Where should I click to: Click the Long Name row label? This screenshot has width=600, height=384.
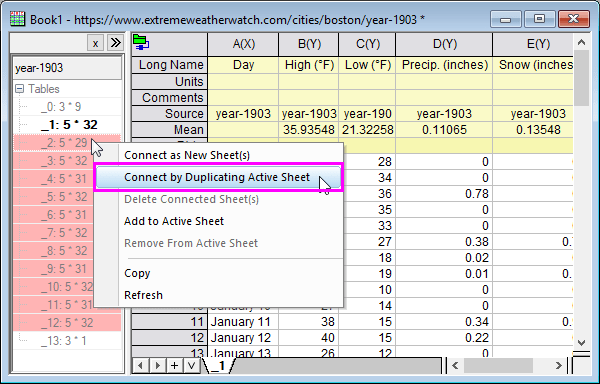[x=170, y=65]
